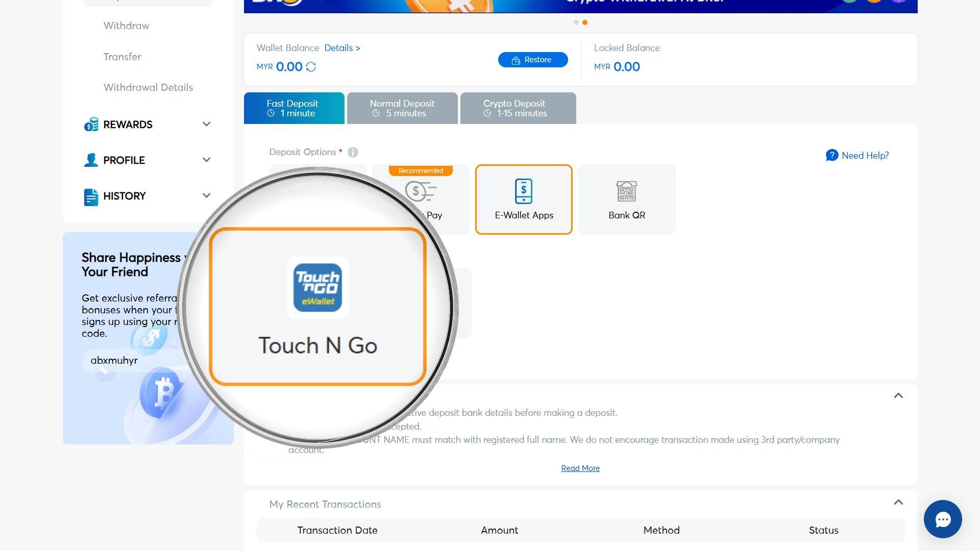Click the Recommended badge label
This screenshot has height=551, width=980.
tap(421, 170)
